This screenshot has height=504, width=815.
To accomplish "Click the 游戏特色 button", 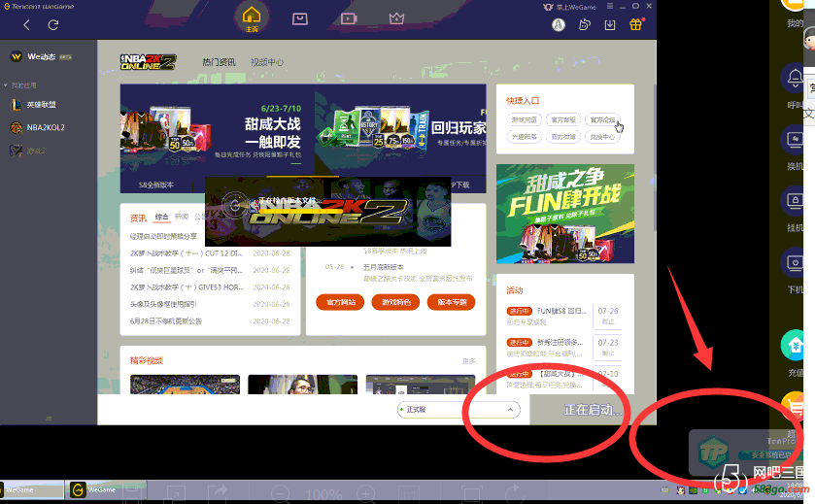I will (395, 302).
